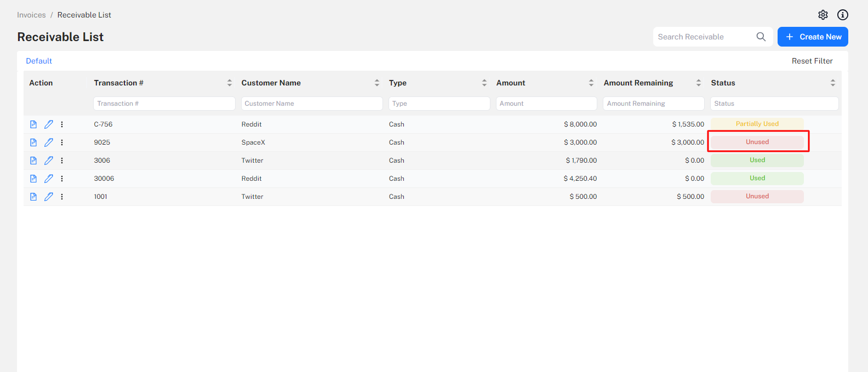Click the Partially Used status badge
Viewport: 868px width, 372px height.
(757, 124)
